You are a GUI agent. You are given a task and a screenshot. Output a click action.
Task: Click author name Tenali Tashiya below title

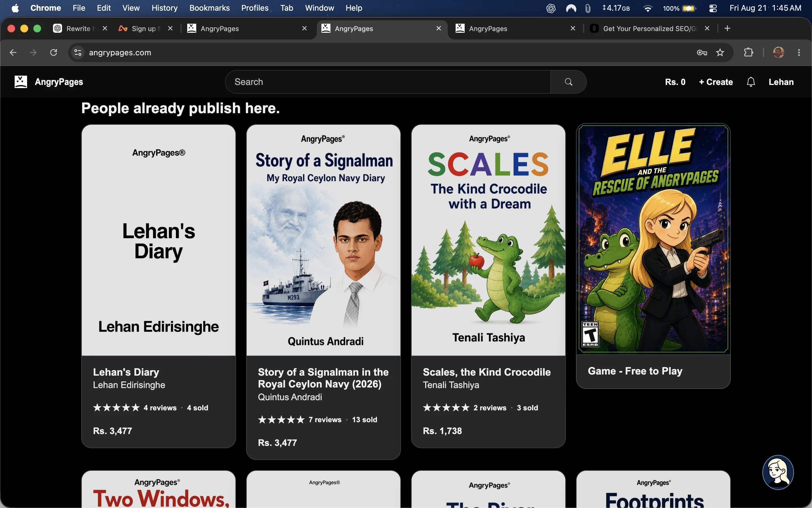tap(451, 385)
